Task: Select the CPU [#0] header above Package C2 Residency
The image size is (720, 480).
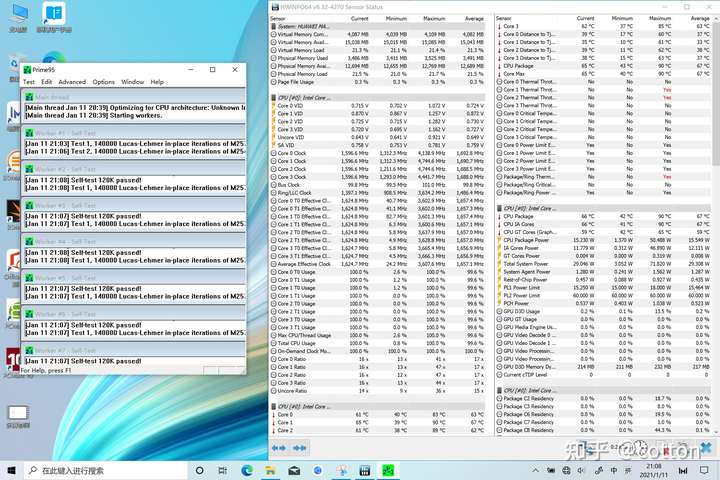Action: click(x=603, y=391)
